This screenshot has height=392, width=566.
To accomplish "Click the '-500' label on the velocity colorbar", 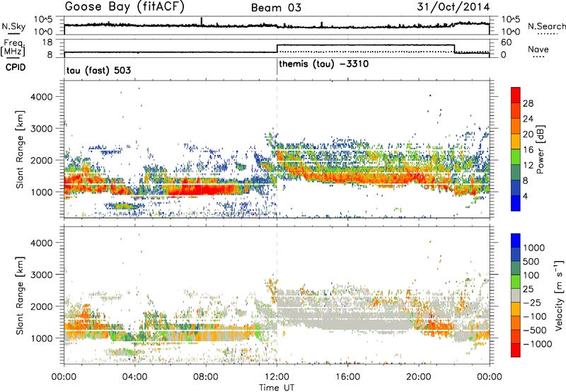I will pos(535,330).
